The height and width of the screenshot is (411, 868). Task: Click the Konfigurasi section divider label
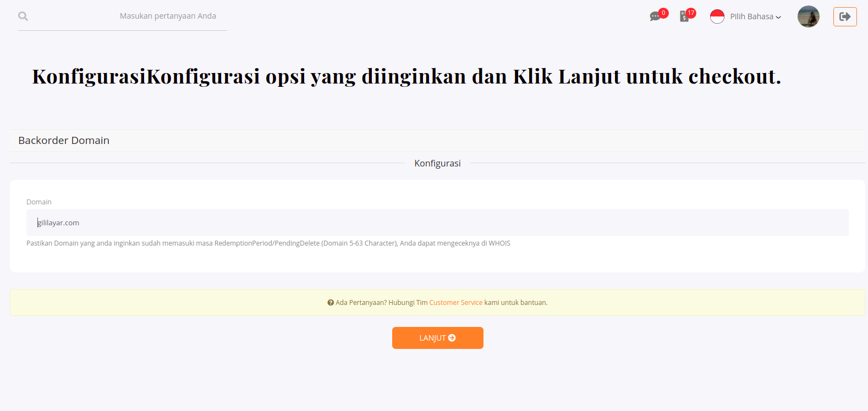pyautogui.click(x=437, y=163)
